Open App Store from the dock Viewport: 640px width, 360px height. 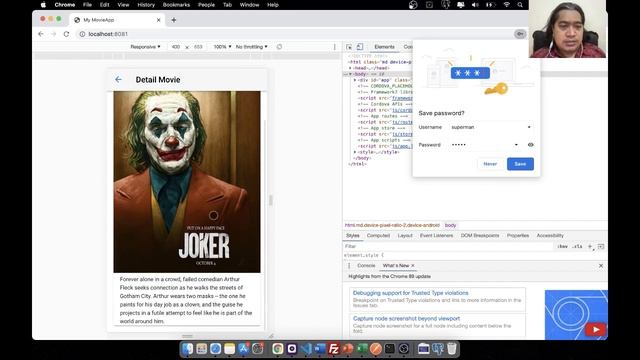[x=244, y=349]
